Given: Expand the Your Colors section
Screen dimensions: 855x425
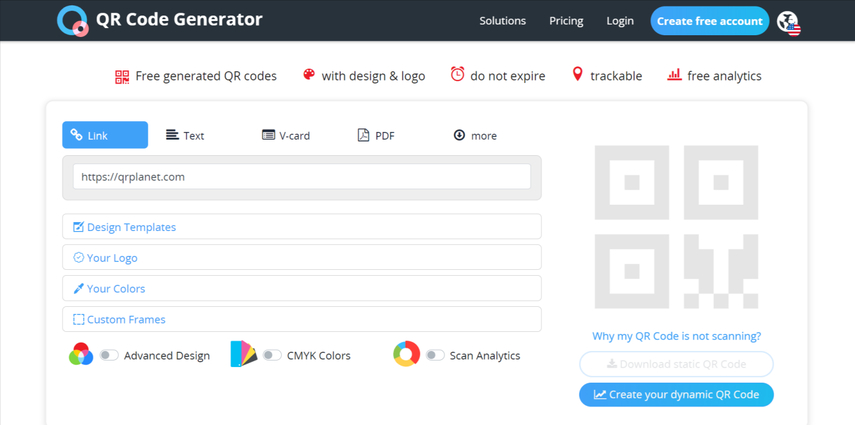Looking at the screenshot, I should tap(302, 288).
